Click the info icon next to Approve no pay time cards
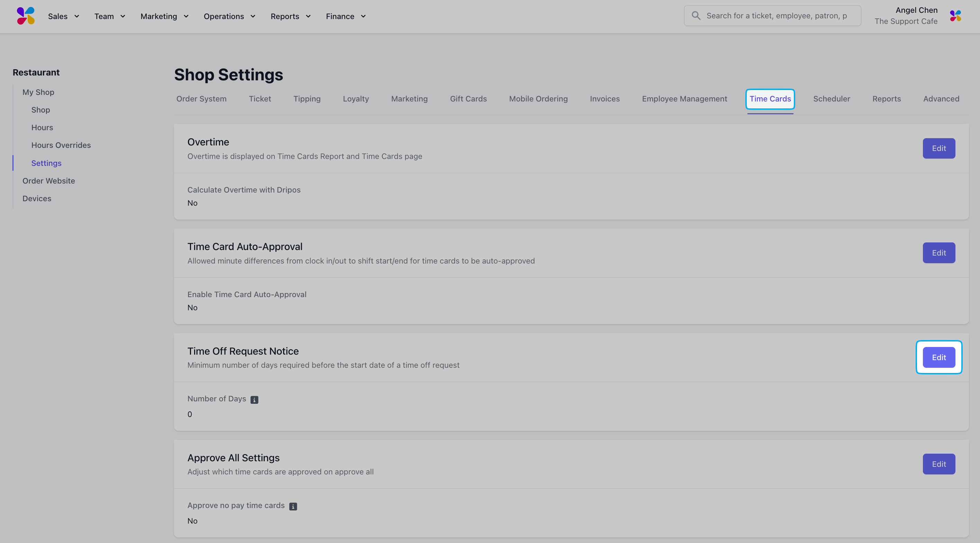 point(293,506)
